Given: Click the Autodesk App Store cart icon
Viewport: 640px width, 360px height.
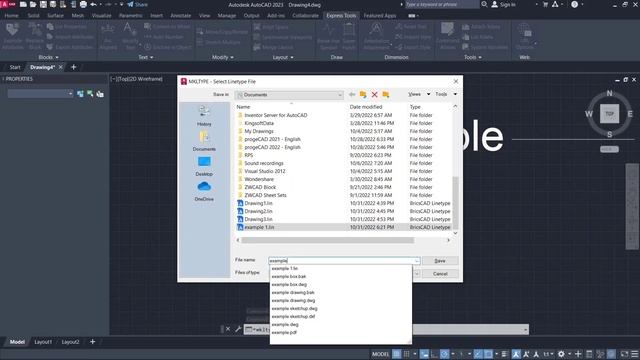Looking at the screenshot, I should (x=545, y=4).
